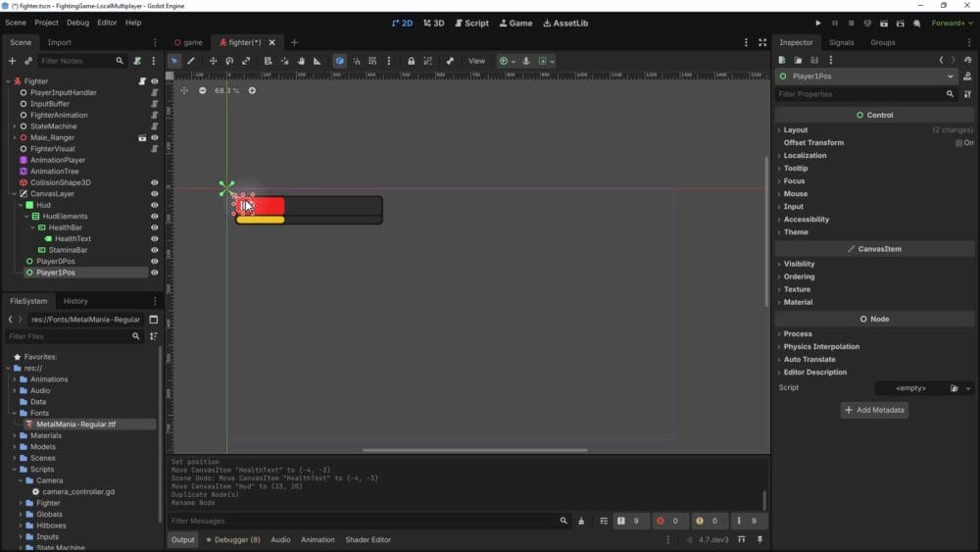The width and height of the screenshot is (980, 552).
Task: Open the Shader Editor panel
Action: click(x=368, y=539)
